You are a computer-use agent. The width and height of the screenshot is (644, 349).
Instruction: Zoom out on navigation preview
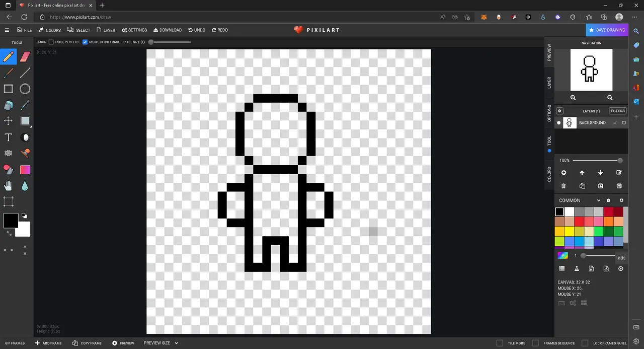click(x=610, y=98)
